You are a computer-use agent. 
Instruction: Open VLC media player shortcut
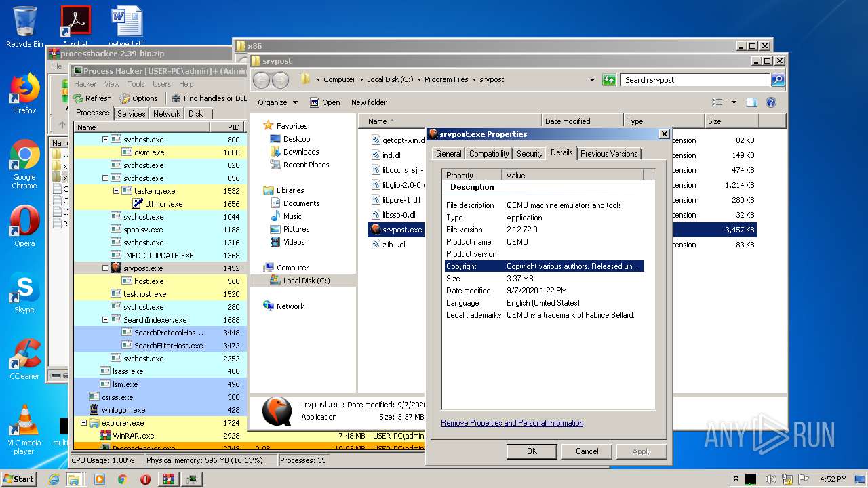point(24,430)
